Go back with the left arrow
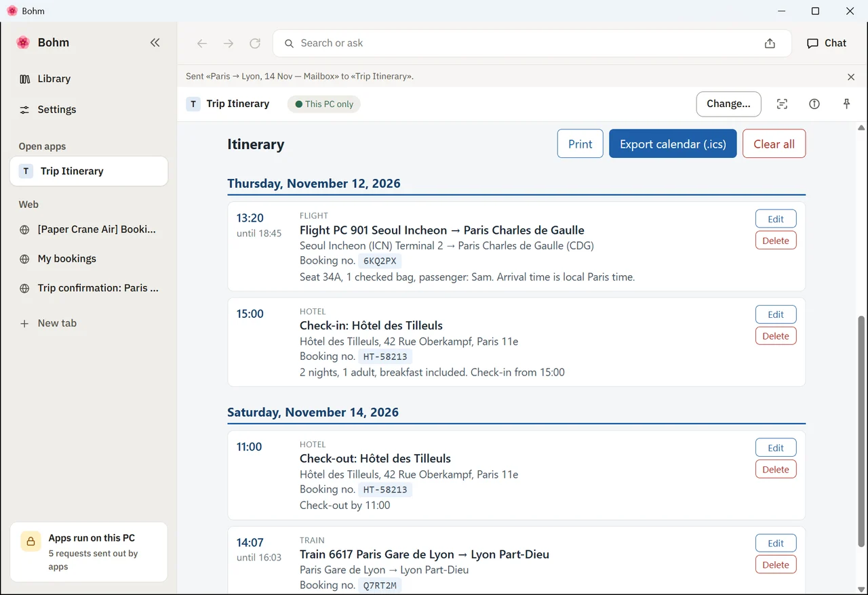Screen dimensions: 868x595 (x=202, y=43)
